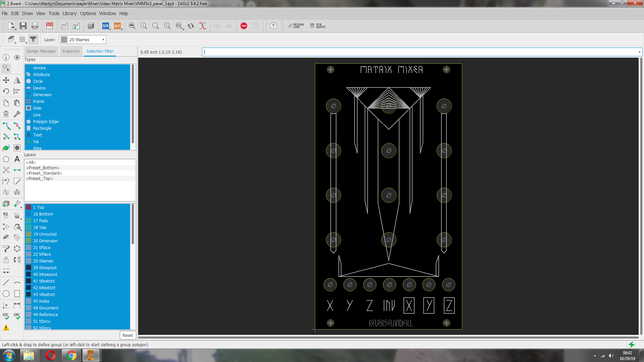The width and height of the screenshot is (644, 362).
Task: Select the Mirror tool
Action: (x=17, y=80)
